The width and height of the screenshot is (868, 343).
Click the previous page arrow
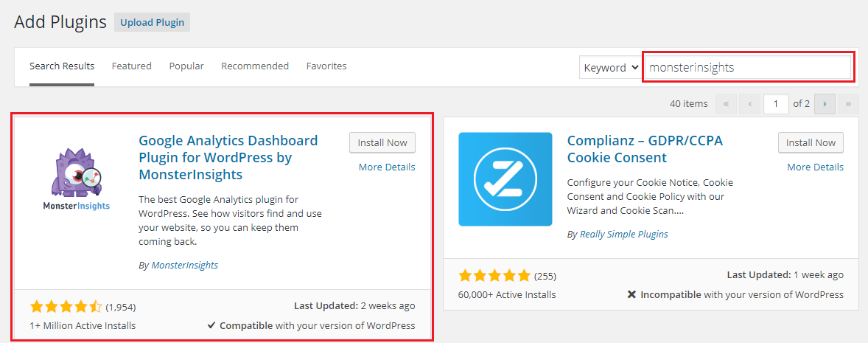click(x=749, y=103)
